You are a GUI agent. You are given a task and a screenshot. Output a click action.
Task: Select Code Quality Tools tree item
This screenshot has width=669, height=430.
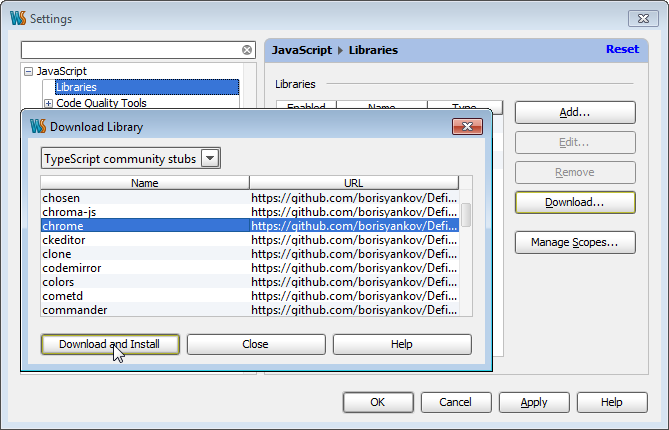coord(101,103)
